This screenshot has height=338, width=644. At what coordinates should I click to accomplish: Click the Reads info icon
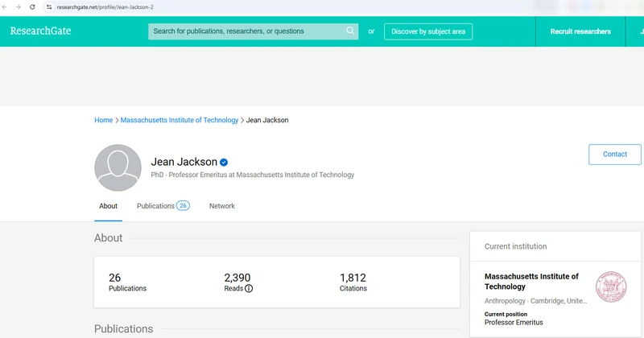249,289
